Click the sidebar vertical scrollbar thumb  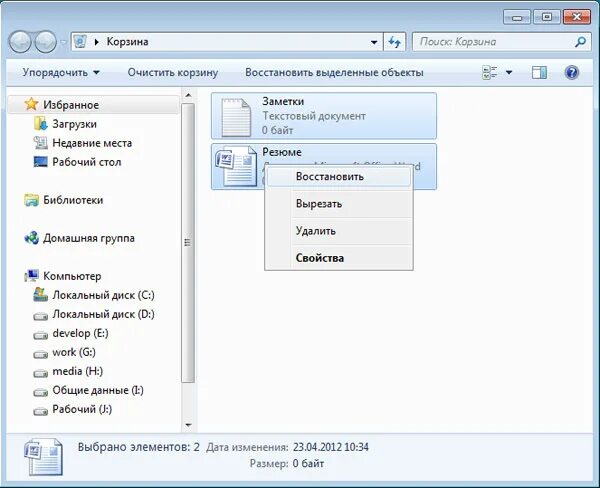pos(188,243)
